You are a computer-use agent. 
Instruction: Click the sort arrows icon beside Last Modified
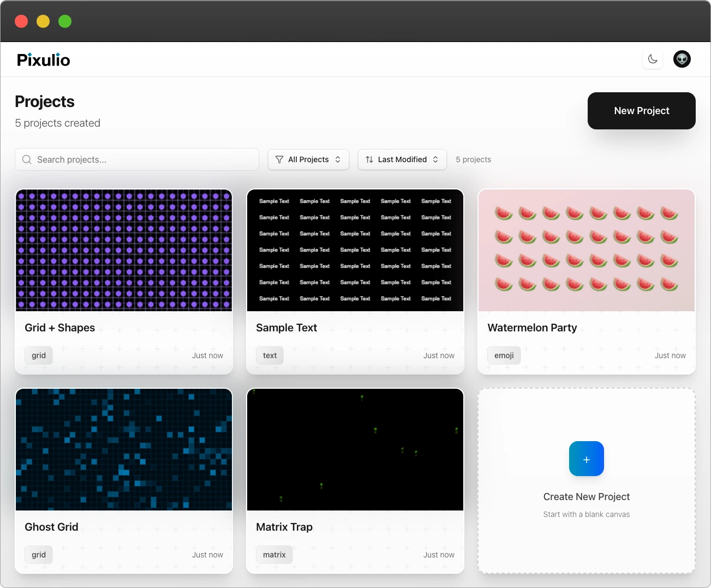pyautogui.click(x=369, y=159)
